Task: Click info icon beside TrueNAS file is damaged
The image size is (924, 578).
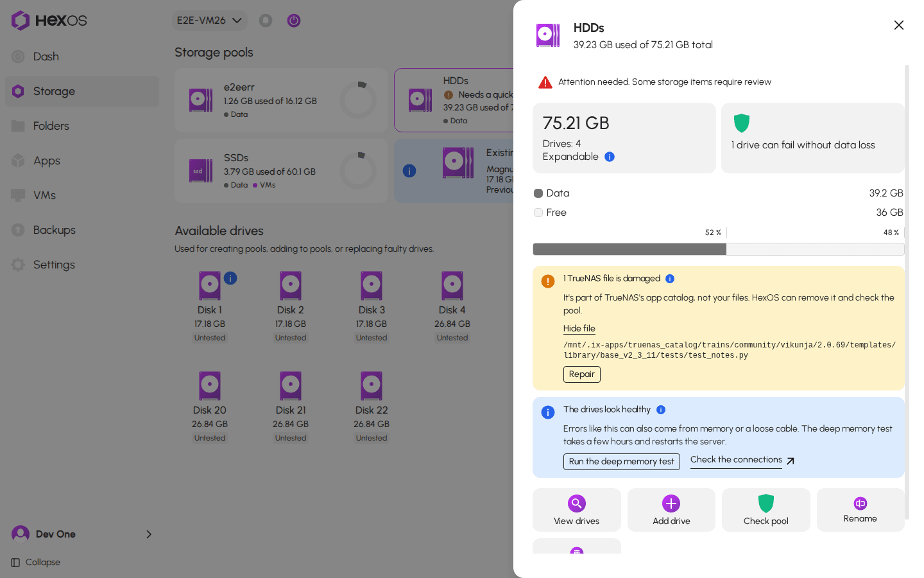Action: 670,279
